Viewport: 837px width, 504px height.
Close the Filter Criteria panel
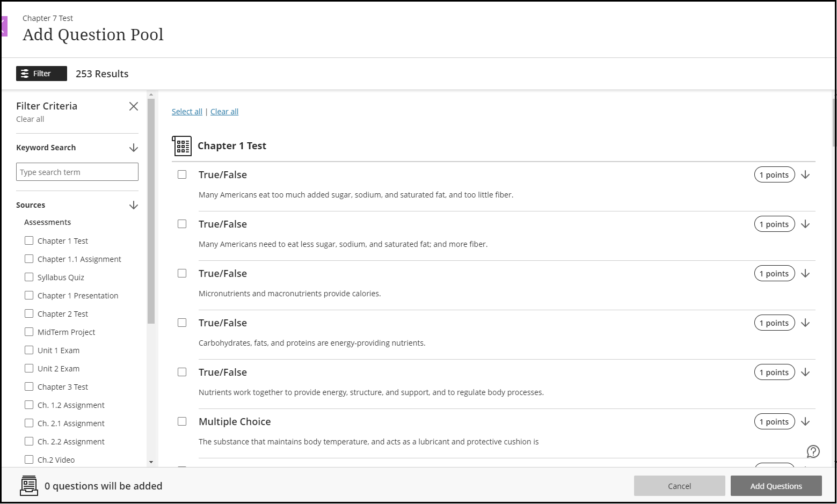pos(134,106)
